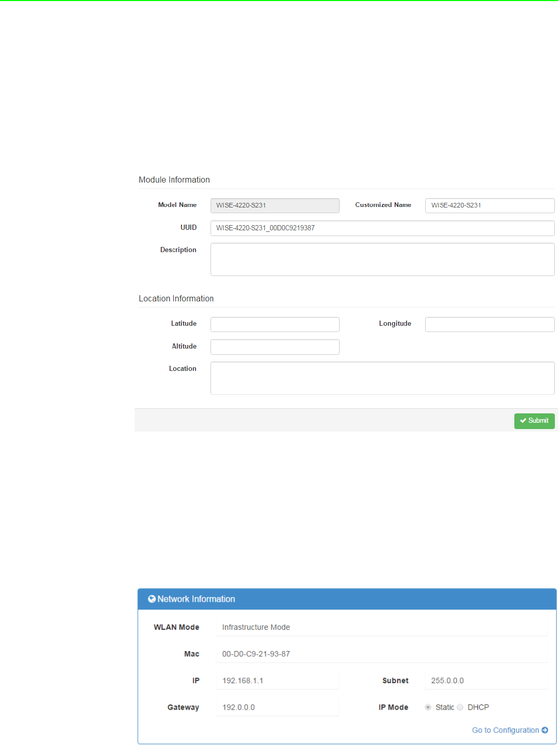Screen dimensions: 560x747
Task: Click the Description text area
Action: click(382, 259)
